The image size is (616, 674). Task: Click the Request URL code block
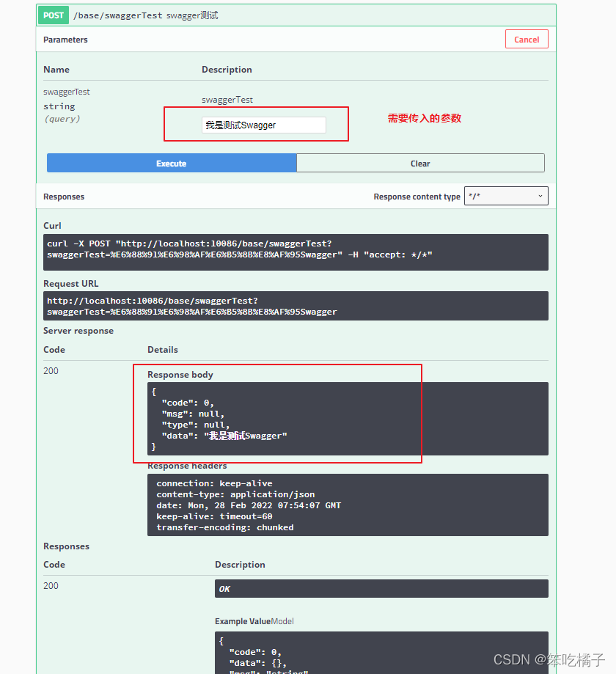click(296, 306)
